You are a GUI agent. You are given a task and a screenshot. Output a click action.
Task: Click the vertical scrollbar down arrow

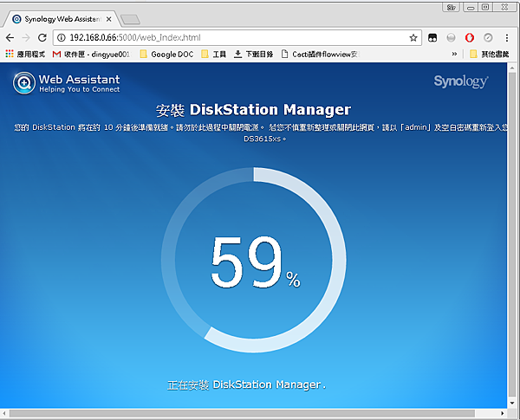512,403
